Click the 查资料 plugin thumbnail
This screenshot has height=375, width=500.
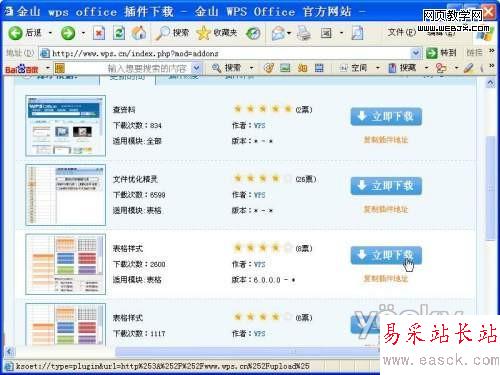tap(66, 126)
